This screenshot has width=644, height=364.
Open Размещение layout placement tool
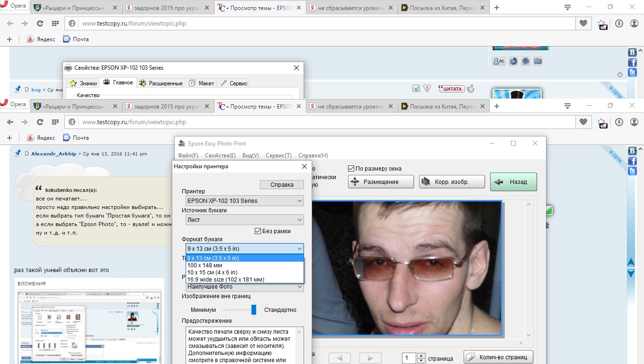pyautogui.click(x=381, y=182)
